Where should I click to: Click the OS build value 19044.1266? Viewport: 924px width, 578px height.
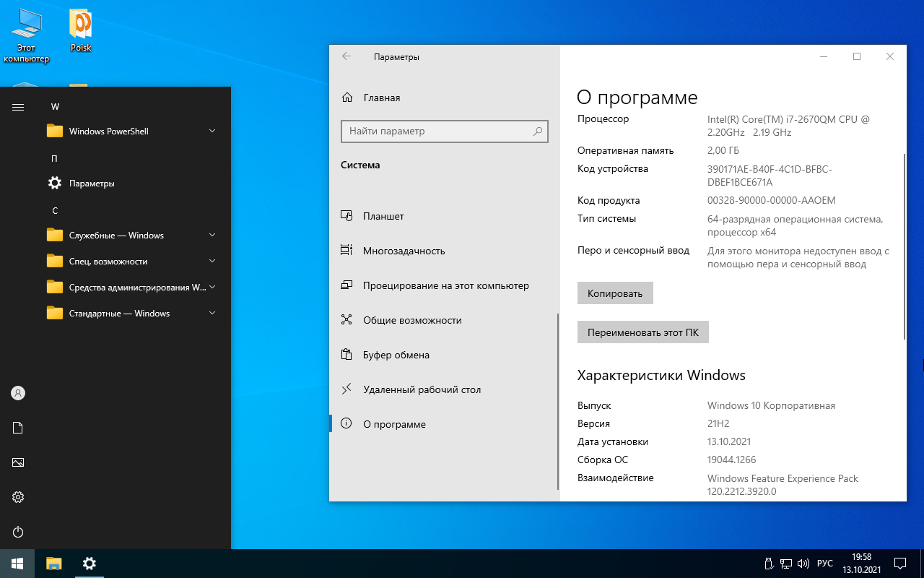(732, 460)
